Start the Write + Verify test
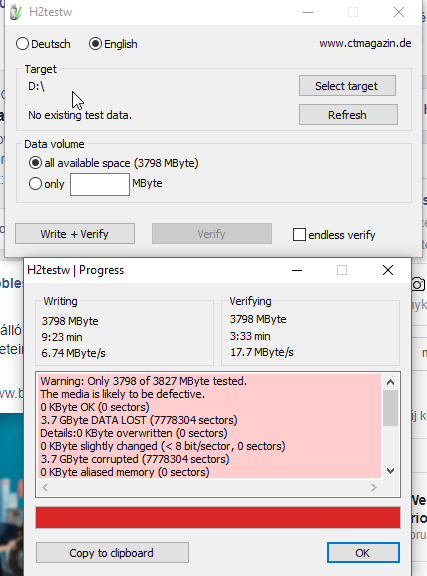Image resolution: width=427 pixels, height=576 pixels. (x=75, y=234)
